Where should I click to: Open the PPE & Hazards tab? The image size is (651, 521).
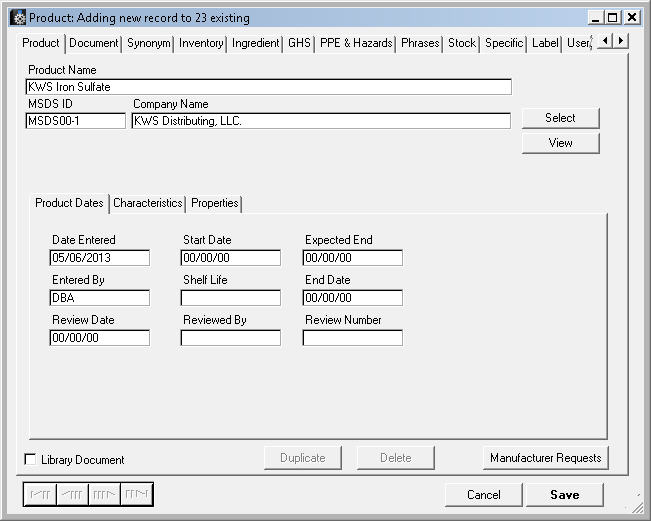(x=356, y=43)
